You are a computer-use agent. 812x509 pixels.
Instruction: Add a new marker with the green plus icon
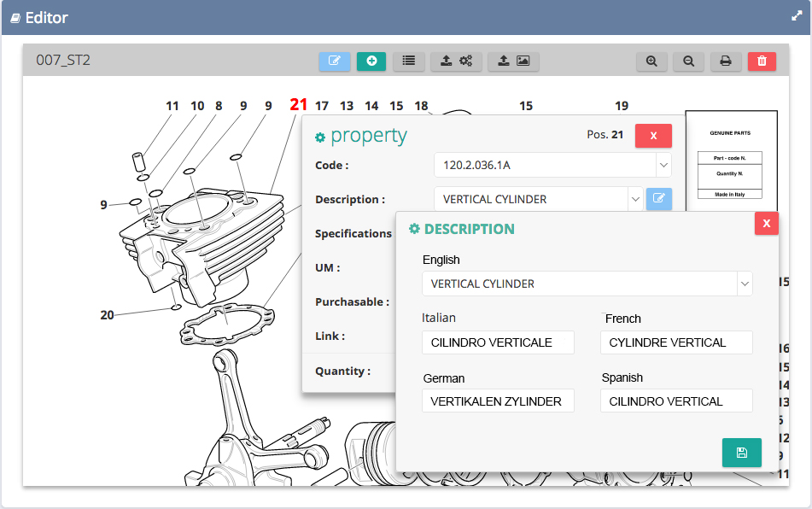[x=371, y=61]
